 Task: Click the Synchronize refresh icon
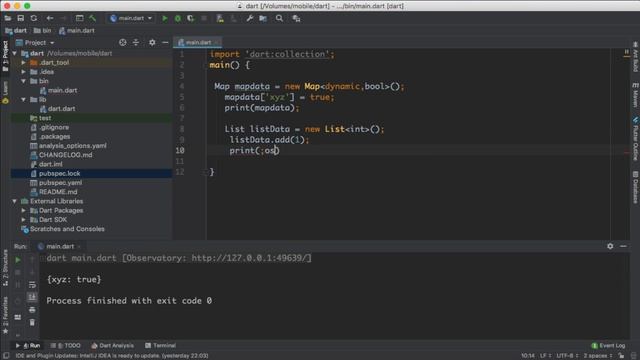point(34,18)
